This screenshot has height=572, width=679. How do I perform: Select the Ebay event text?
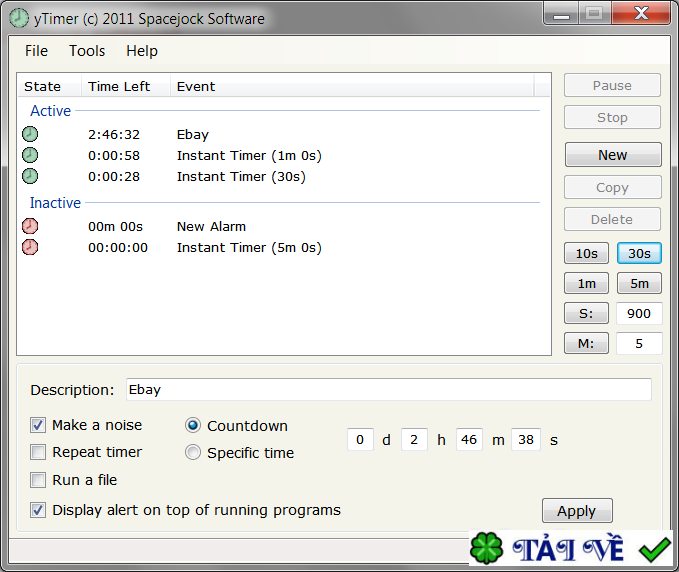click(193, 135)
